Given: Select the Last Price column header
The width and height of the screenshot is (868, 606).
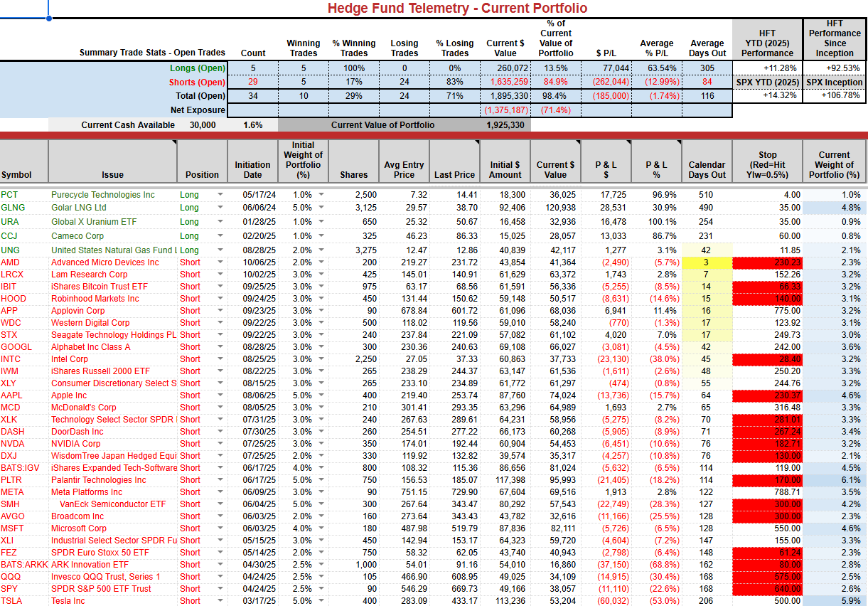Looking at the screenshot, I should coord(454,161).
